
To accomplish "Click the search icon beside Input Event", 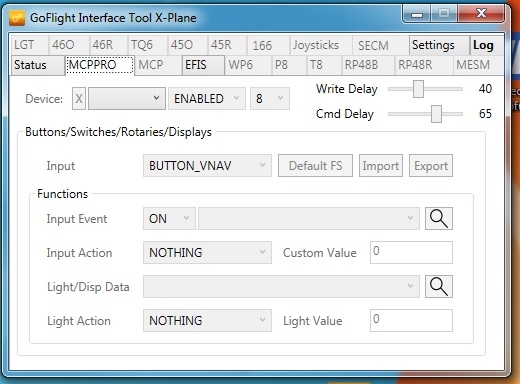I will click(439, 219).
